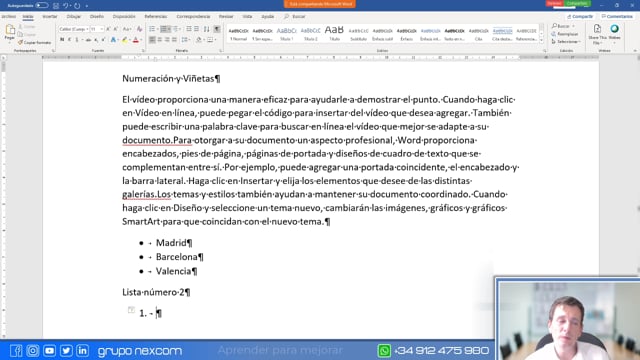Click the shading paint bucket icon
Image resolution: width=640 pixels, height=360 pixels.
coord(198,40)
